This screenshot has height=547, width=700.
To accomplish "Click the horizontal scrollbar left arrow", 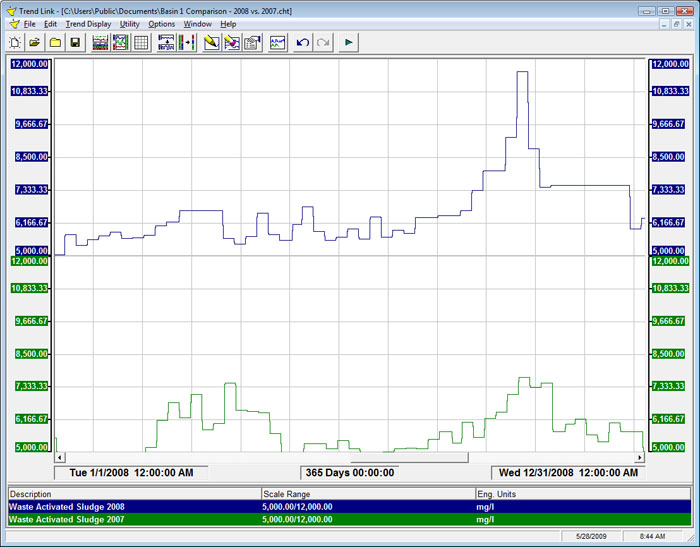I will 59,458.
